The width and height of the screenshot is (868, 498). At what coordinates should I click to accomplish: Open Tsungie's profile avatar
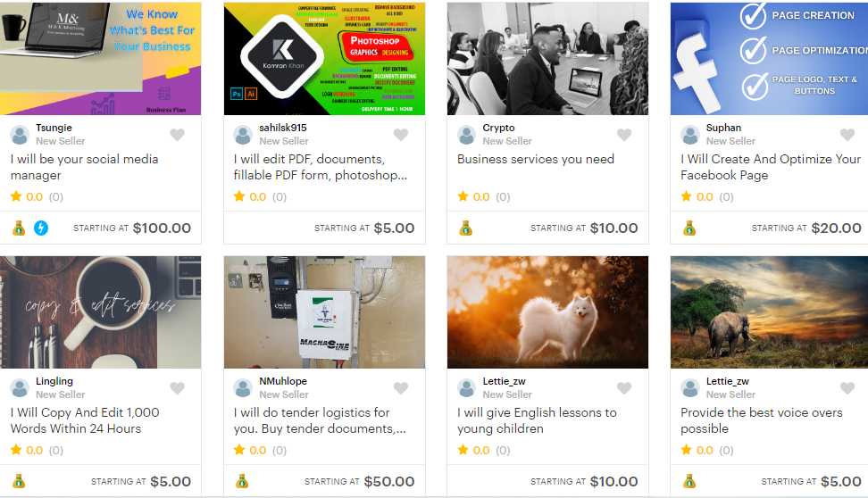[x=20, y=135]
